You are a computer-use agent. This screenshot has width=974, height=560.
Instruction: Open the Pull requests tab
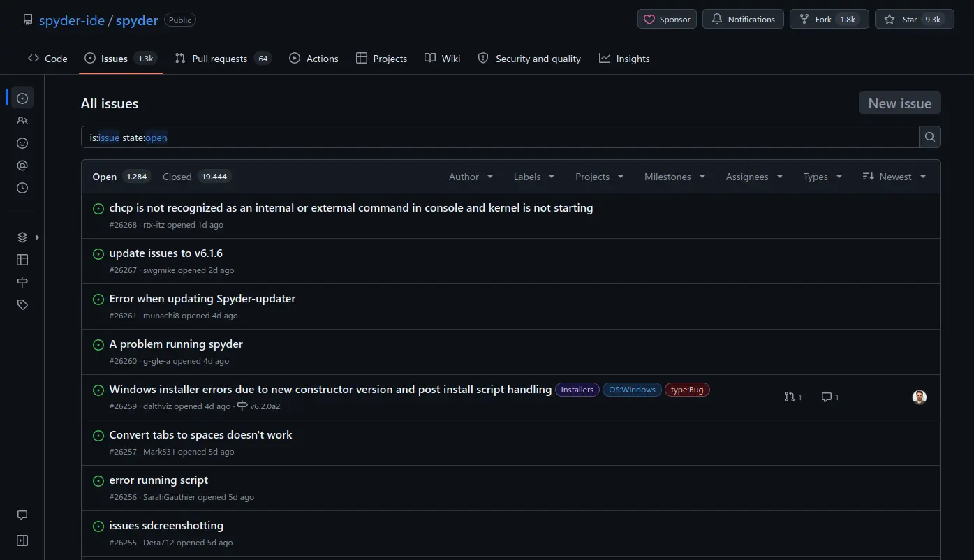pos(223,59)
